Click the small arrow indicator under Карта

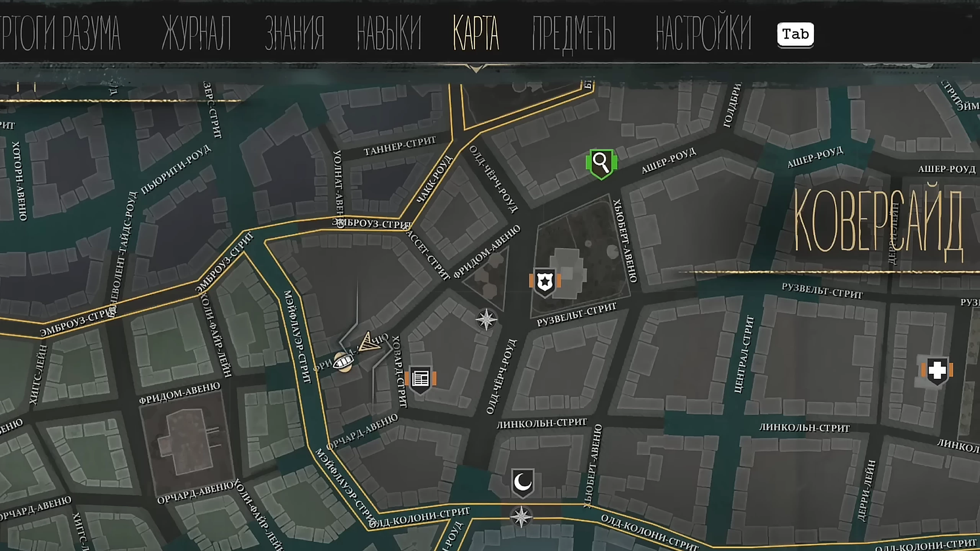click(476, 69)
